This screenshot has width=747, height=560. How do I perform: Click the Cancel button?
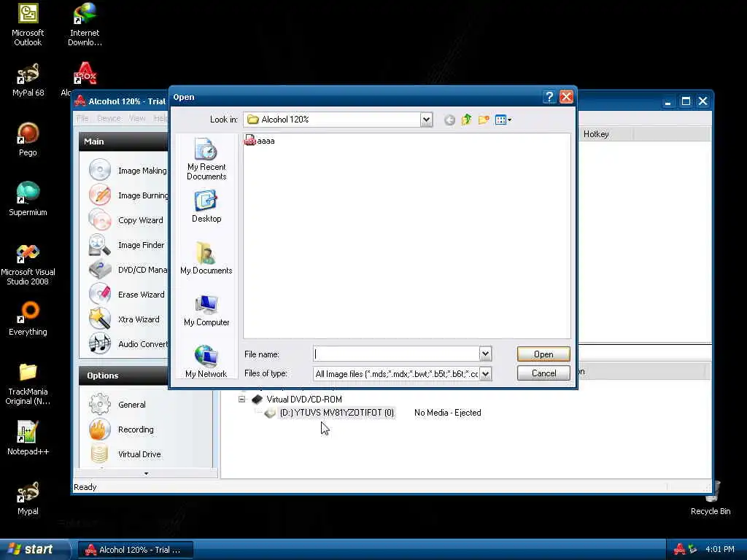pyautogui.click(x=543, y=373)
